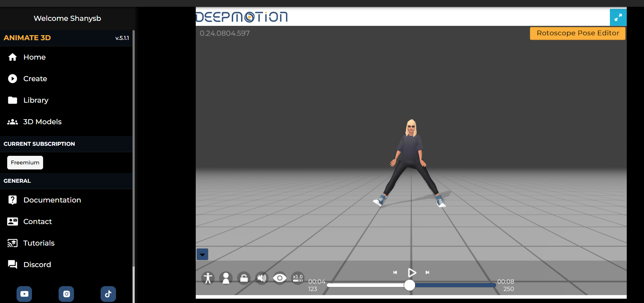Change the x1.0 playback speed
644x303 pixels.
click(x=298, y=278)
